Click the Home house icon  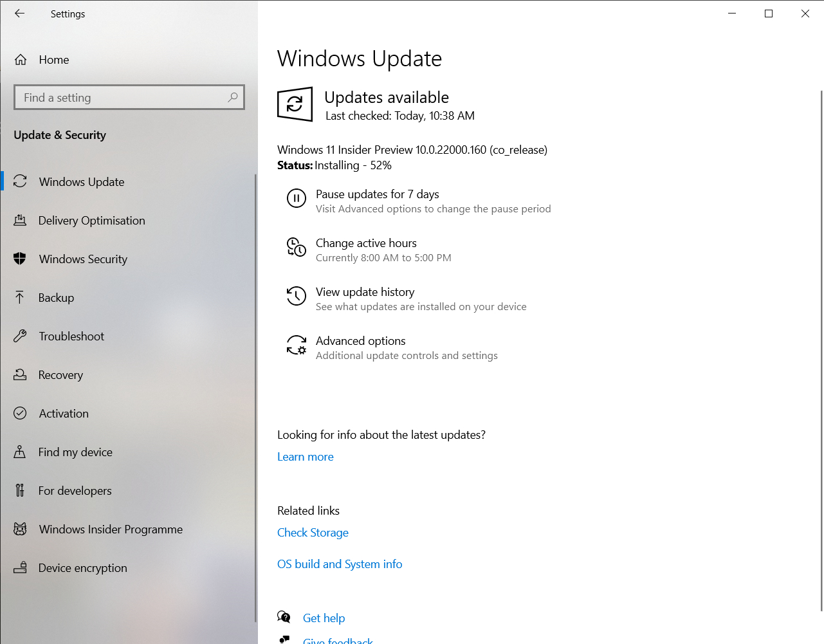pyautogui.click(x=21, y=60)
